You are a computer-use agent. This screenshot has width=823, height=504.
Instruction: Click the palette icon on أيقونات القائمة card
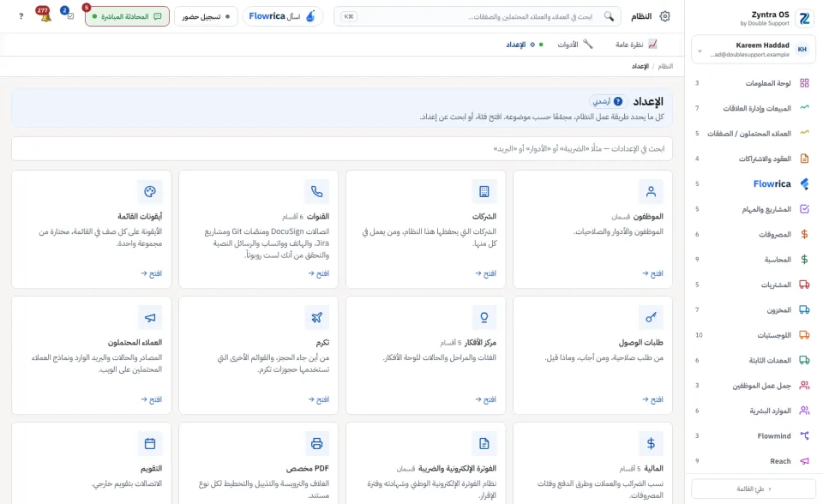[x=149, y=192]
